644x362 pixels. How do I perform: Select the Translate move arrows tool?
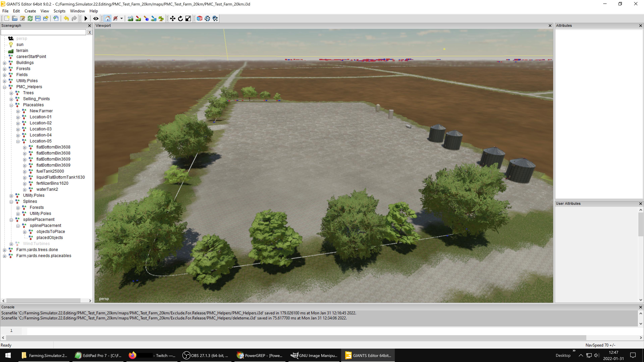coord(173,18)
